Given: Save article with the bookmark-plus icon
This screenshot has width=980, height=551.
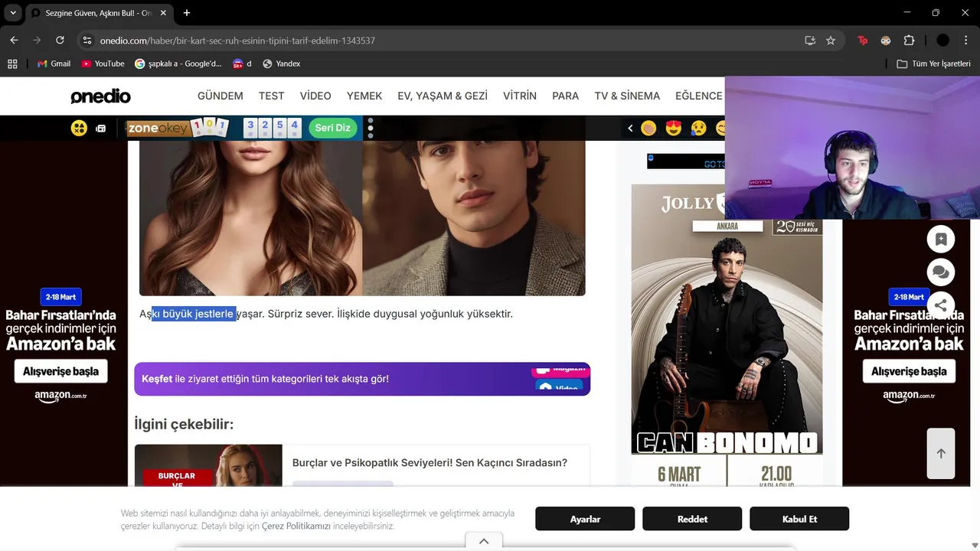Looking at the screenshot, I should (x=941, y=239).
